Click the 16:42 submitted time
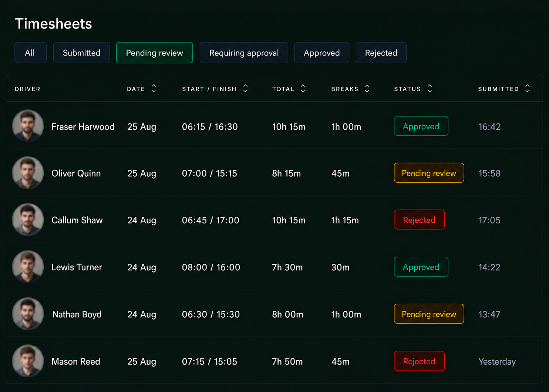549x392 pixels. 489,127
